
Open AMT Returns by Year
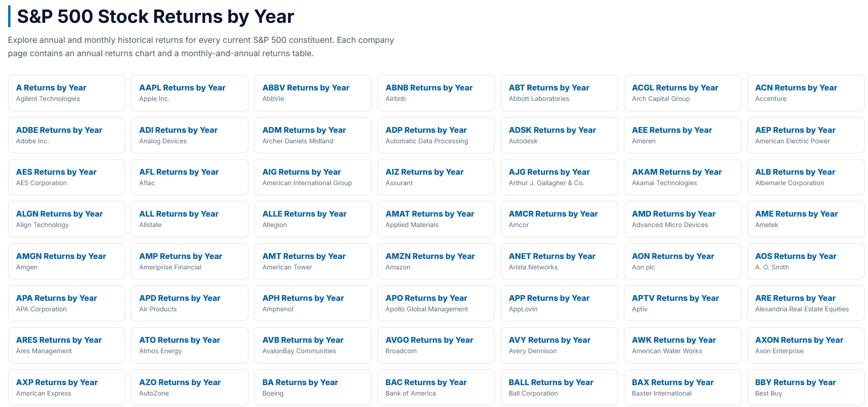coord(313,261)
